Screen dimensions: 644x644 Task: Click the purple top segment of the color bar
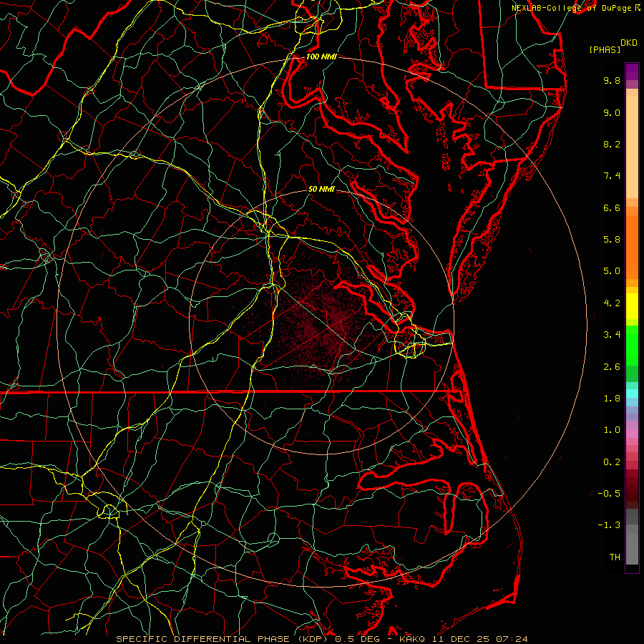(632, 72)
